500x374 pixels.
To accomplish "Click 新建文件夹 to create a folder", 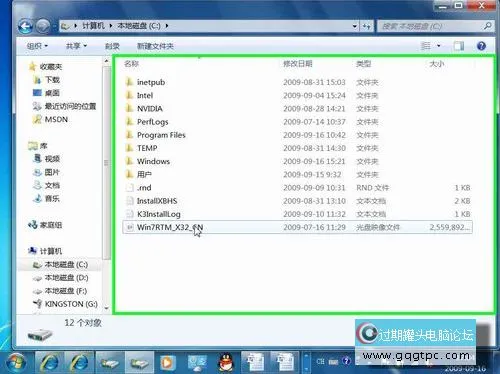I will 155,46.
